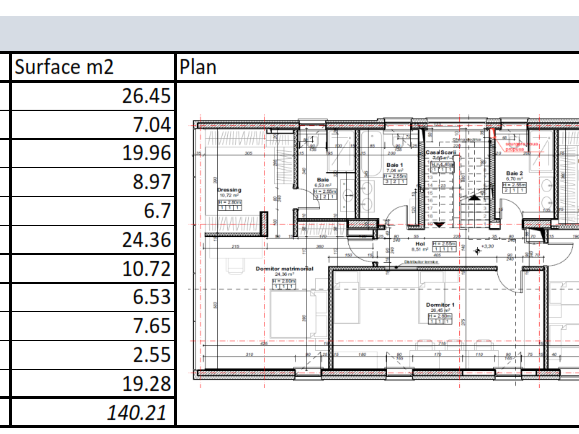
Task: Select the 'Plan' header cell
Action: (378, 67)
